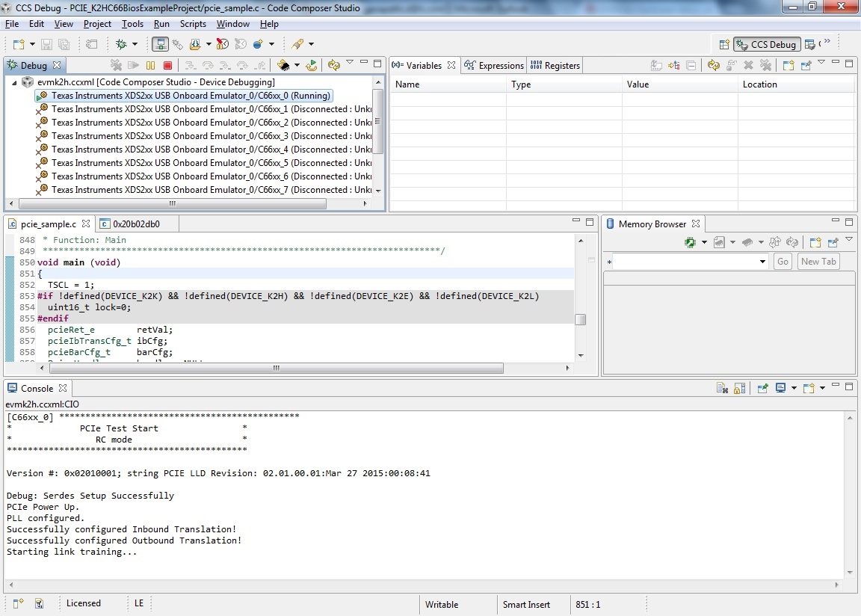The image size is (861, 616).
Task: Toggle the Connect Target toolbar icon
Action: 160,44
